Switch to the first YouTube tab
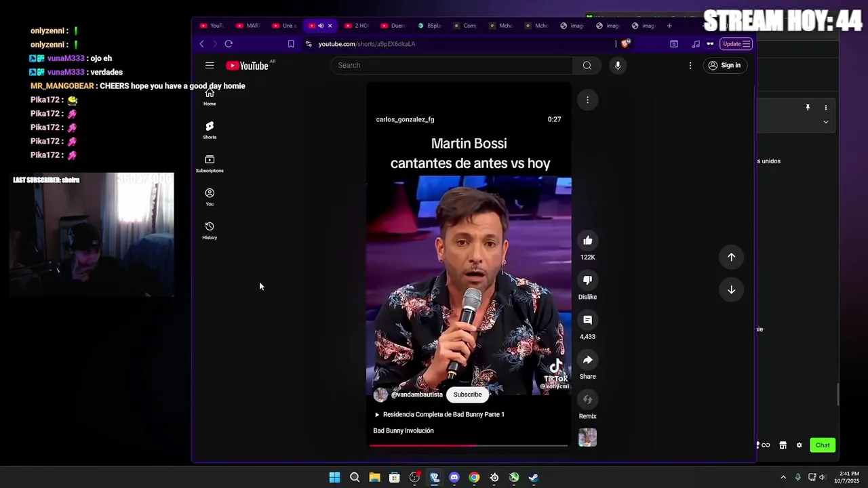The image size is (868, 488). [211, 26]
